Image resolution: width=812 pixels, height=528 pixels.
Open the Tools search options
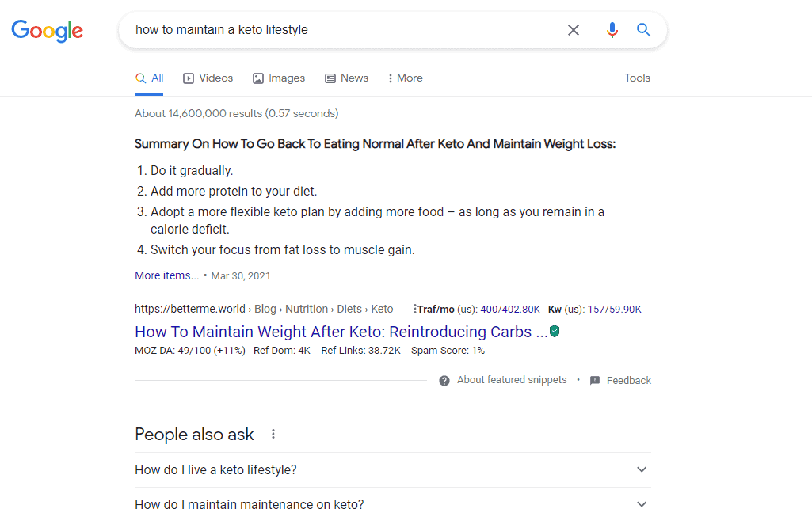(x=637, y=78)
